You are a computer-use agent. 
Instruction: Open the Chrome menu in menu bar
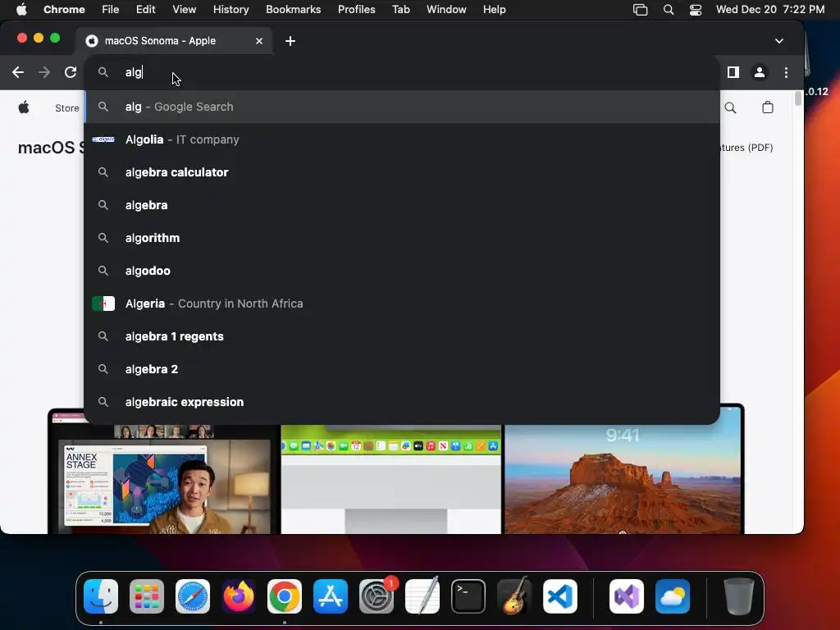click(x=64, y=9)
